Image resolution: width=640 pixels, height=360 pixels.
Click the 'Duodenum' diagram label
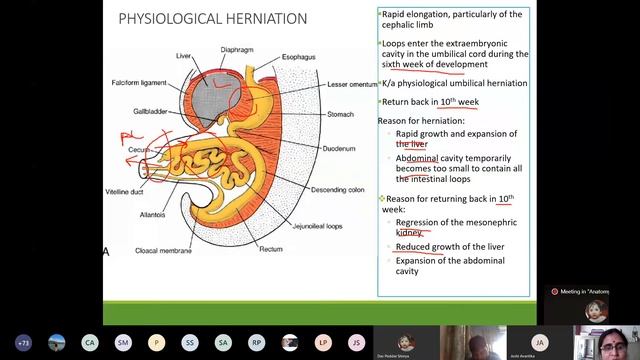point(339,149)
